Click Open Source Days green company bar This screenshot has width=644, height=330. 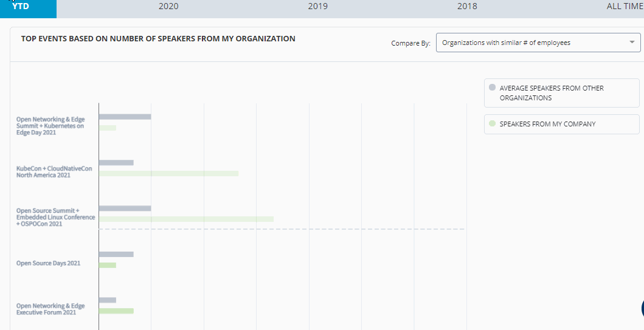tap(108, 265)
